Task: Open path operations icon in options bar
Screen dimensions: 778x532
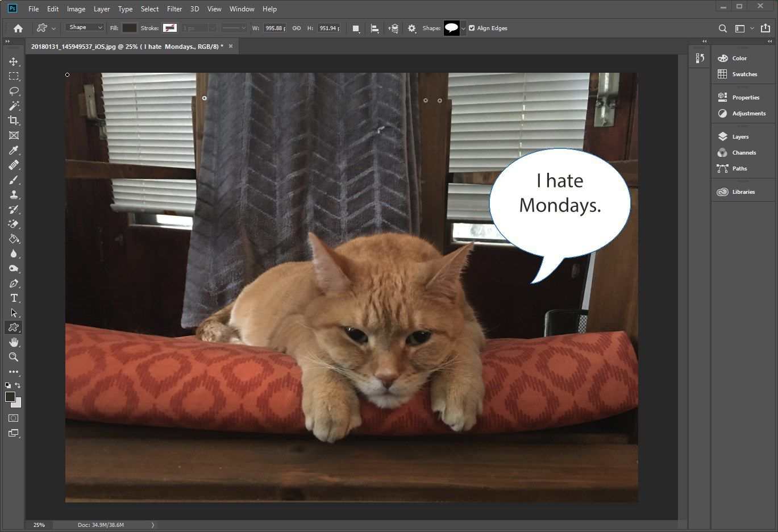Action: pyautogui.click(x=356, y=28)
